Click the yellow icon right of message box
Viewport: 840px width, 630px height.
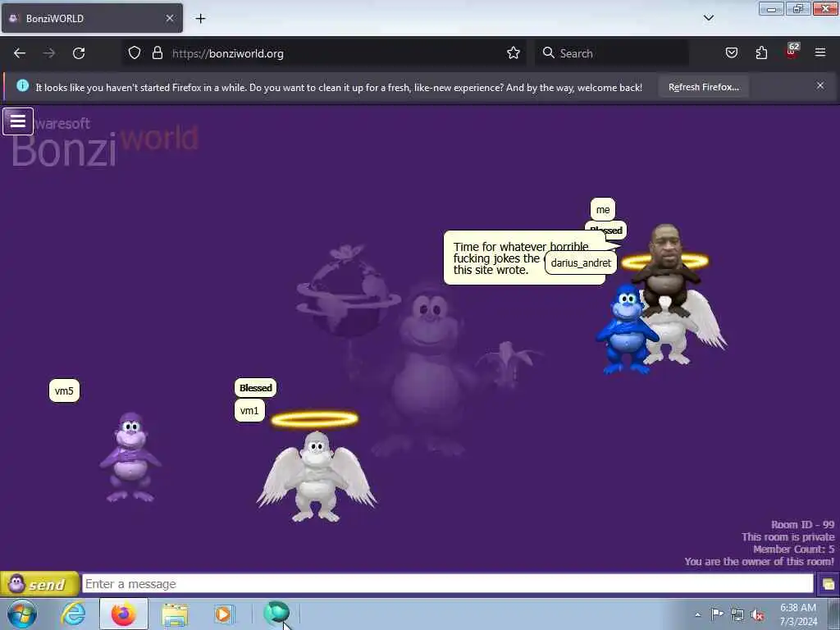click(828, 584)
